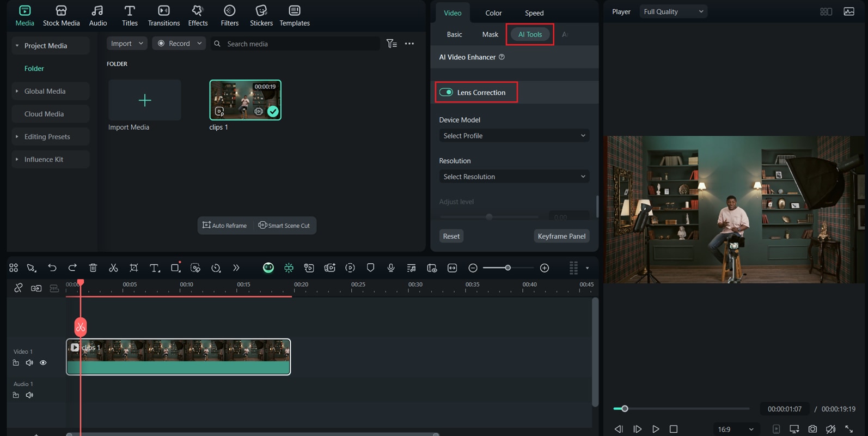Open the Select Resolution dropdown

(x=514, y=177)
